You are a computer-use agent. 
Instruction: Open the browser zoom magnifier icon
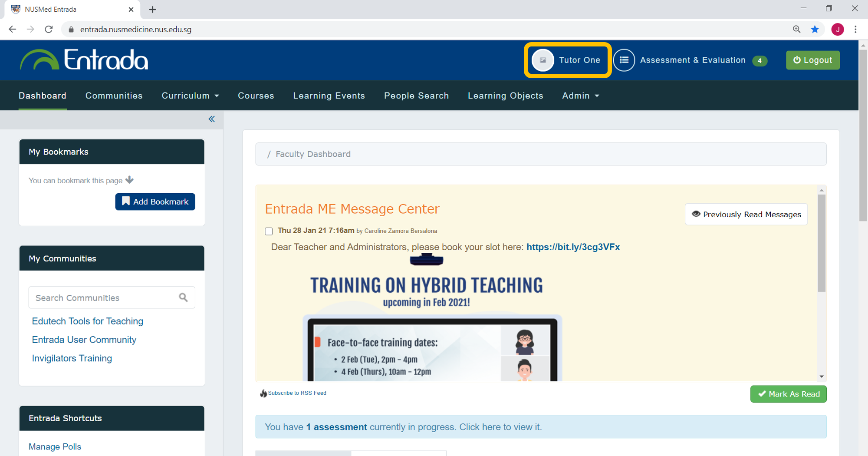796,29
